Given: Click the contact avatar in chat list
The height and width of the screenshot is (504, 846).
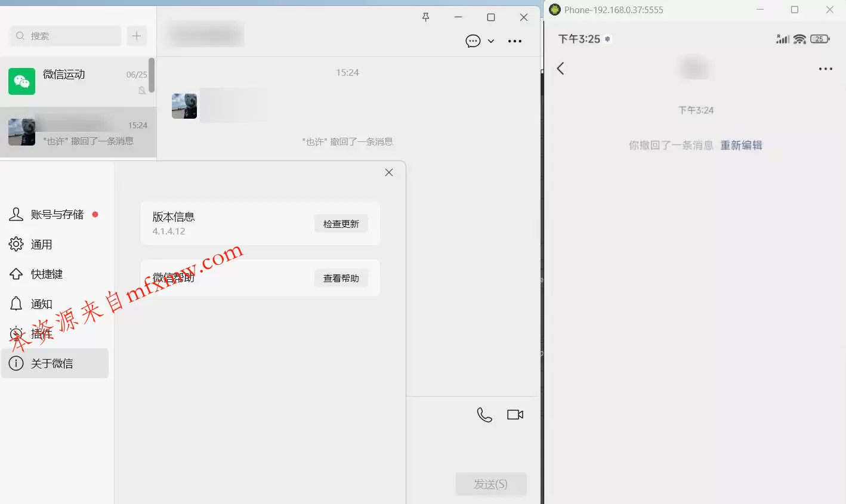Looking at the screenshot, I should point(21,132).
